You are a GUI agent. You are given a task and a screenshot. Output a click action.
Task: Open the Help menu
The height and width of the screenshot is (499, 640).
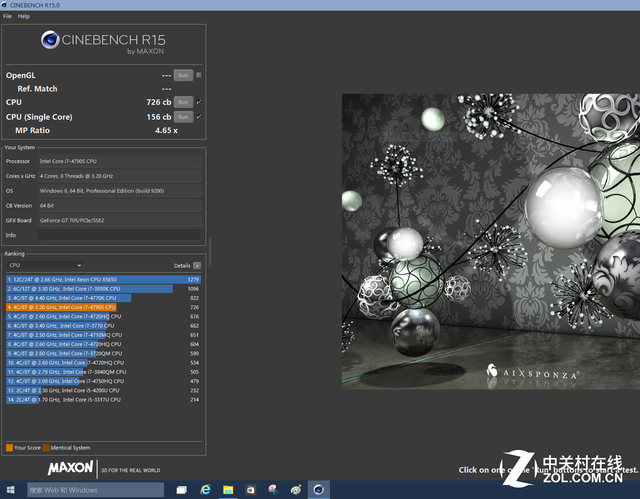coord(24,16)
